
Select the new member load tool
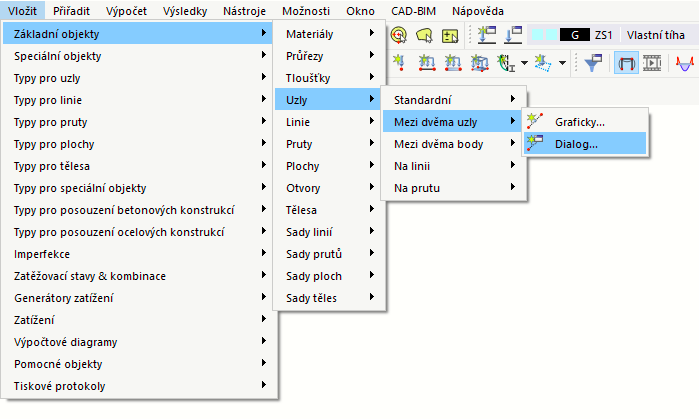pyautogui.click(x=427, y=63)
